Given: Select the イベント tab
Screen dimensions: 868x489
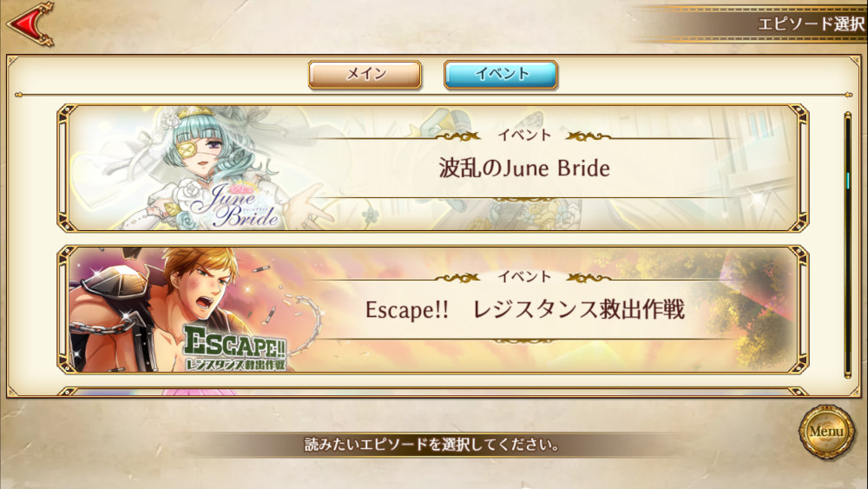Looking at the screenshot, I should [x=501, y=74].
